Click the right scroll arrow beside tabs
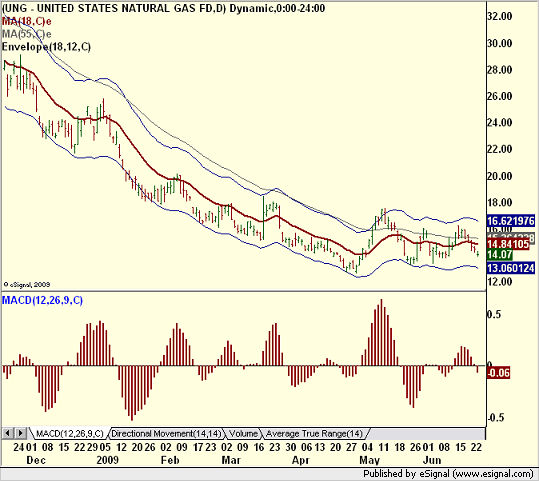This screenshot has width=539, height=481. pos(21,433)
